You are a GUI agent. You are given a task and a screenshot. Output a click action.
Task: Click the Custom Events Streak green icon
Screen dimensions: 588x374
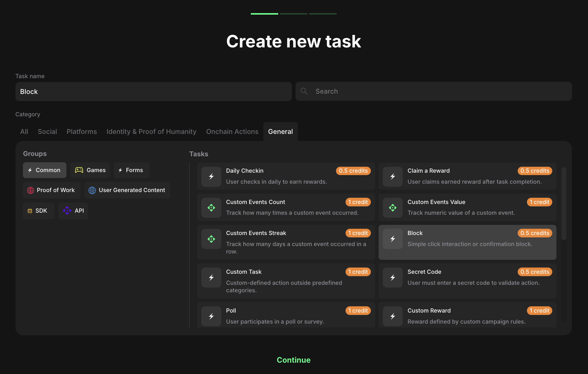tap(211, 239)
